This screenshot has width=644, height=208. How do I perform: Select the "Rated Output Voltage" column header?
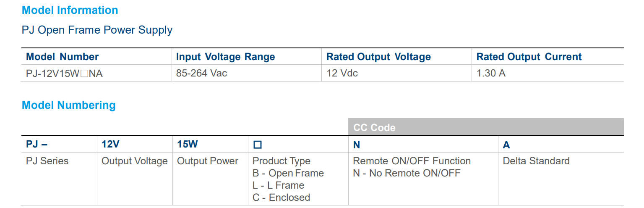(378, 57)
